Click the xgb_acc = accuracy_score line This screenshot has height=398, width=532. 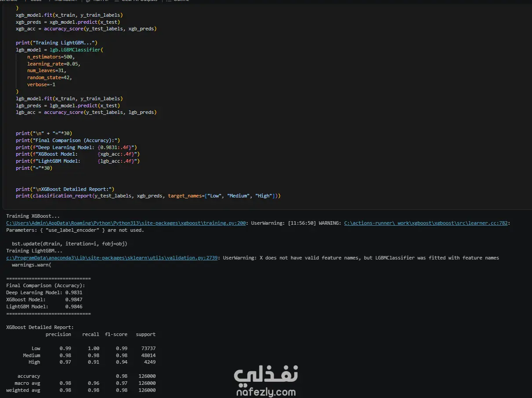click(86, 29)
